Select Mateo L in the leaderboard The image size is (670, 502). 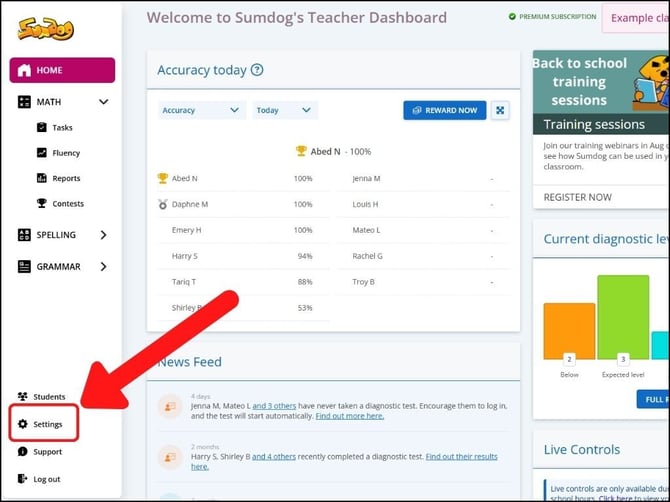coord(366,230)
